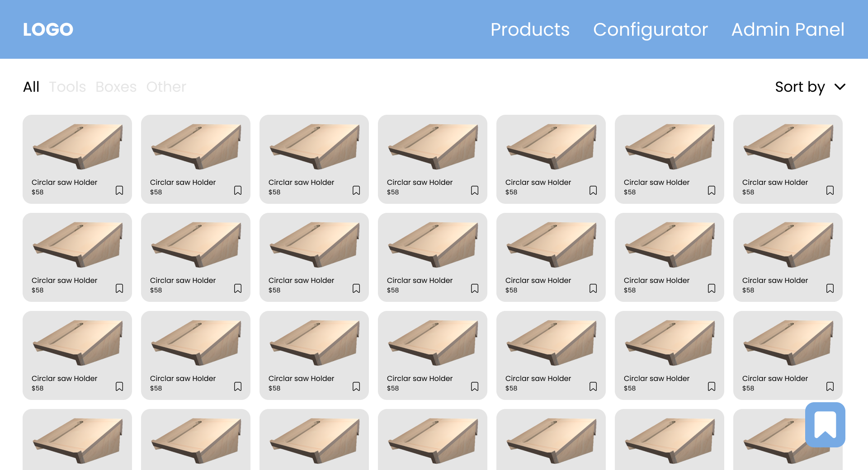The height and width of the screenshot is (470, 868).
Task: Select the All category filter
Action: tap(31, 87)
